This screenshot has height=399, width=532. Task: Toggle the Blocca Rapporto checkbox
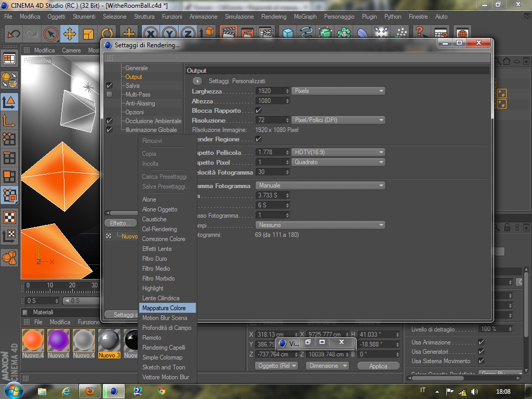tap(258, 110)
